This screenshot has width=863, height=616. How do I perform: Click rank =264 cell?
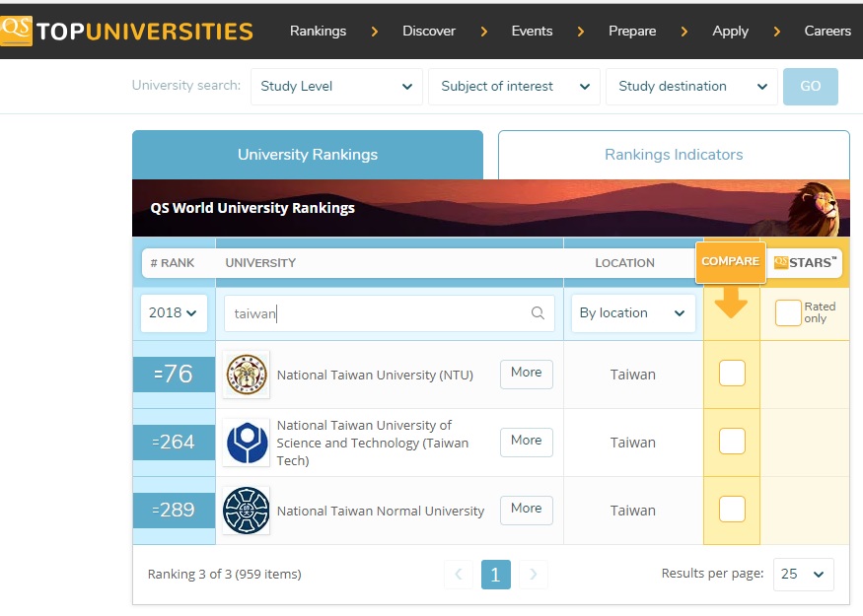pos(174,443)
